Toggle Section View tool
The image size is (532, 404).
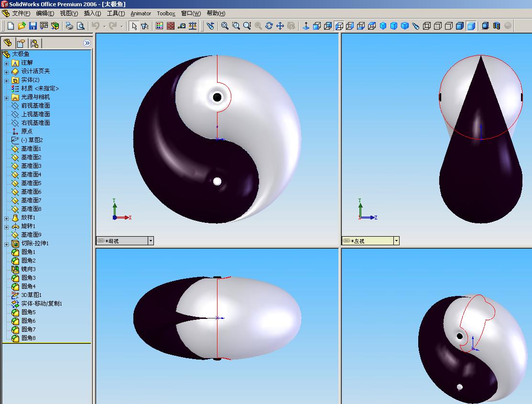tap(496, 26)
